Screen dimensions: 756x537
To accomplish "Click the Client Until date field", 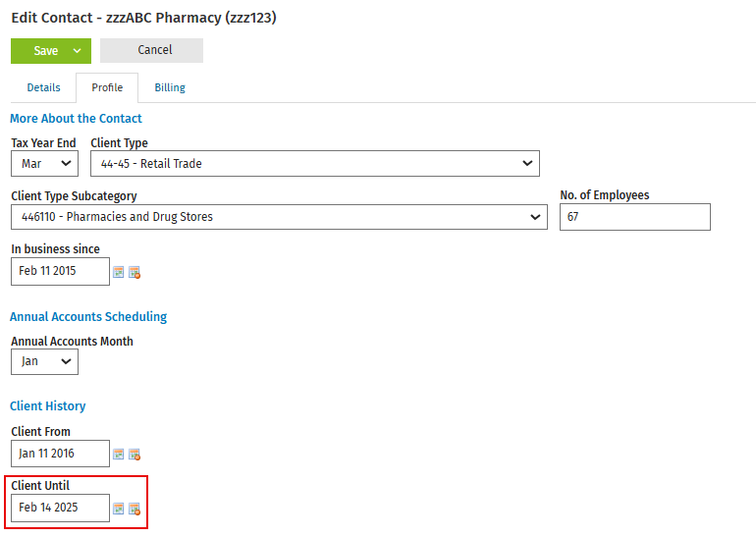I will click(60, 508).
